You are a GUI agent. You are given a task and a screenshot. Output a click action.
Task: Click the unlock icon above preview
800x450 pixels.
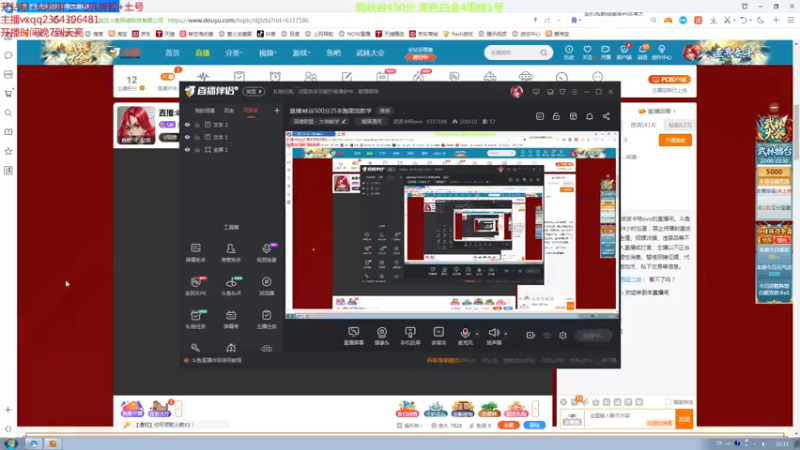pyautogui.click(x=556, y=116)
